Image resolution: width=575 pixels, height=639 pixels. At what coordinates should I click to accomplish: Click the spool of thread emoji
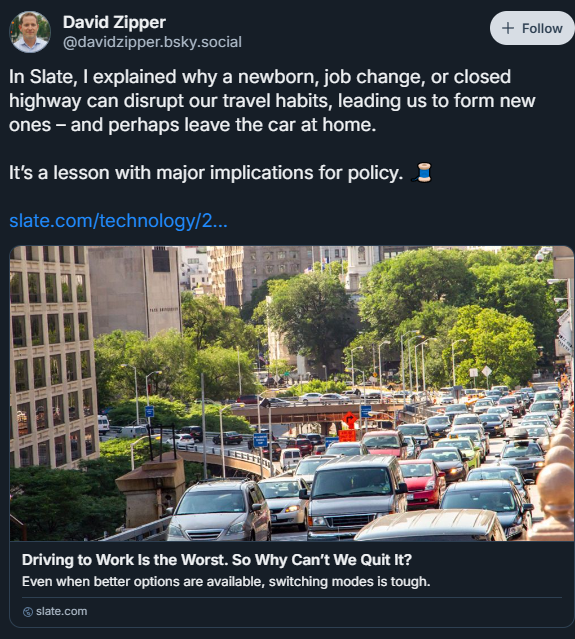(x=422, y=172)
